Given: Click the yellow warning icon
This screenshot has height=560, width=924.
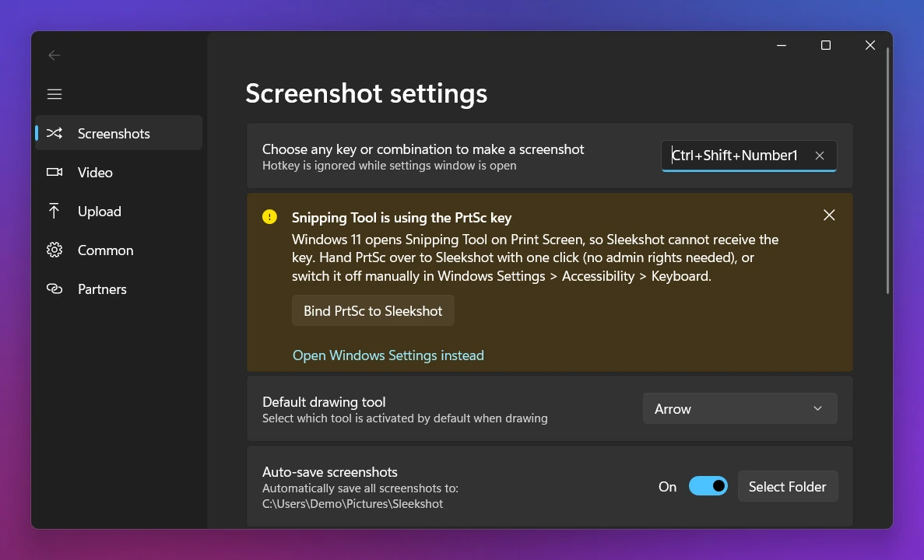Looking at the screenshot, I should 269,217.
